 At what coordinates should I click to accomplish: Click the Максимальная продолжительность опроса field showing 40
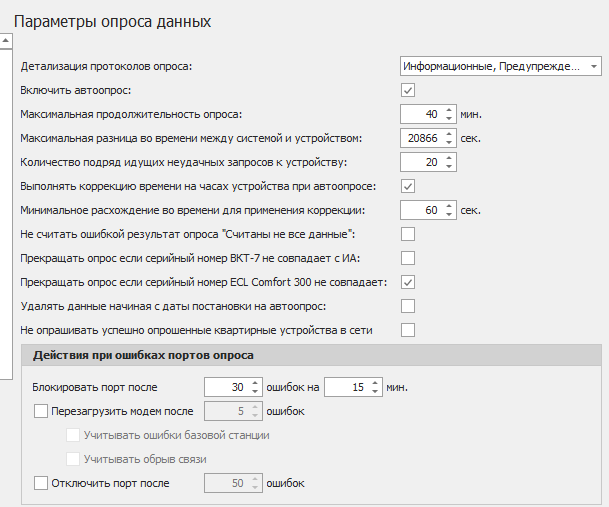pos(420,114)
